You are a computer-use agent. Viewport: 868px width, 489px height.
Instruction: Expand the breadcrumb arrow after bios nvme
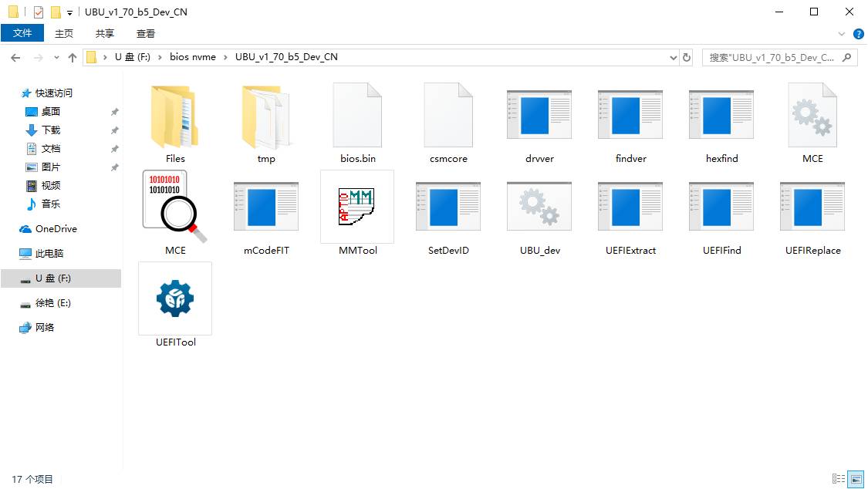pyautogui.click(x=225, y=58)
